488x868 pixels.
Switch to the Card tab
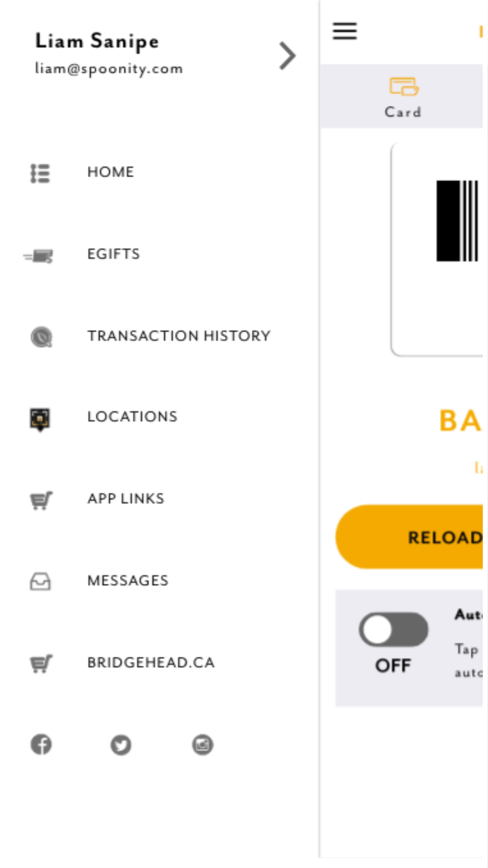click(403, 97)
